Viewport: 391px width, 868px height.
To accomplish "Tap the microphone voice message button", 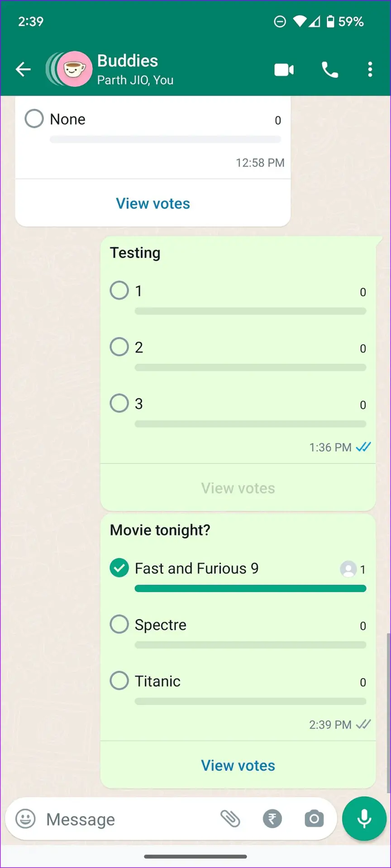I will point(364,819).
